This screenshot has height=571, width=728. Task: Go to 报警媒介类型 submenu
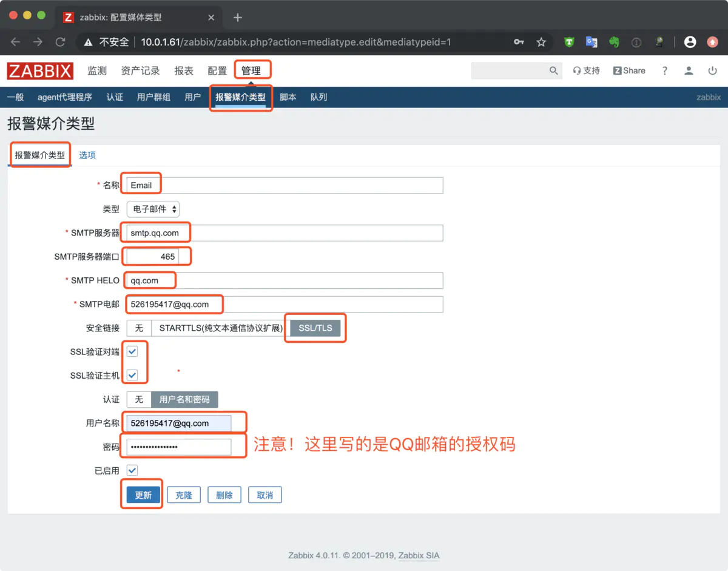click(241, 97)
